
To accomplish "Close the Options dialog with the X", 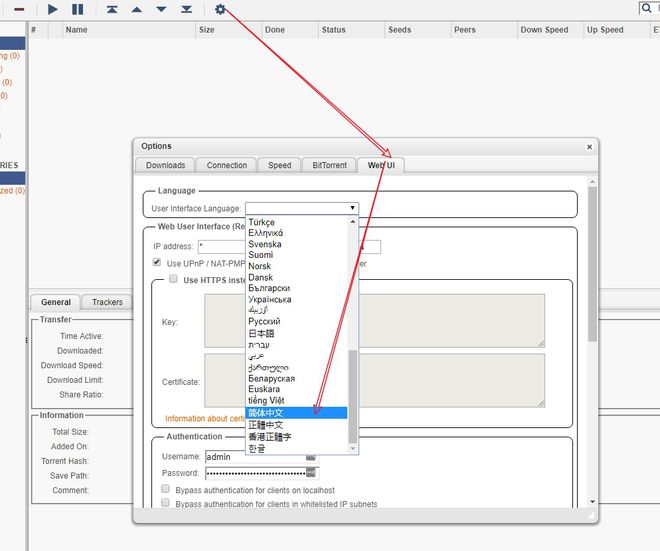I will 589,146.
